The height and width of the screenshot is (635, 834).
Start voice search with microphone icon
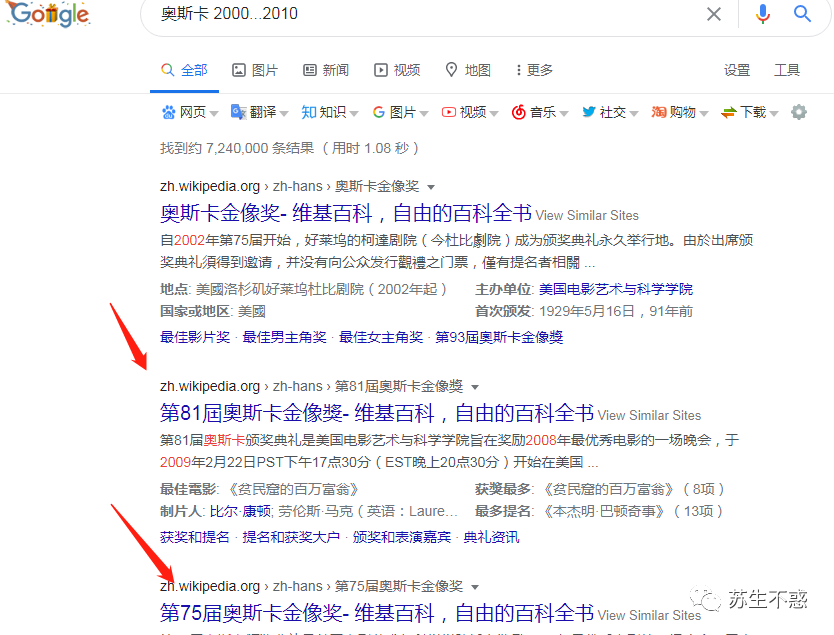[763, 14]
